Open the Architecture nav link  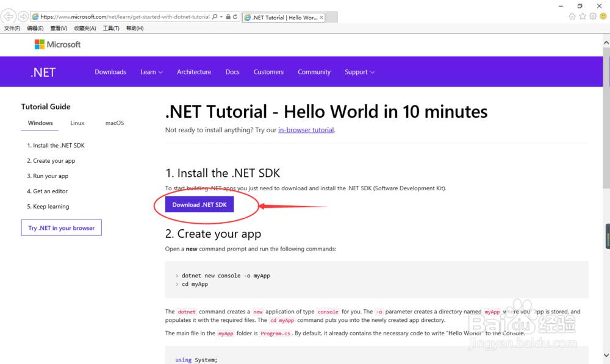click(x=194, y=72)
